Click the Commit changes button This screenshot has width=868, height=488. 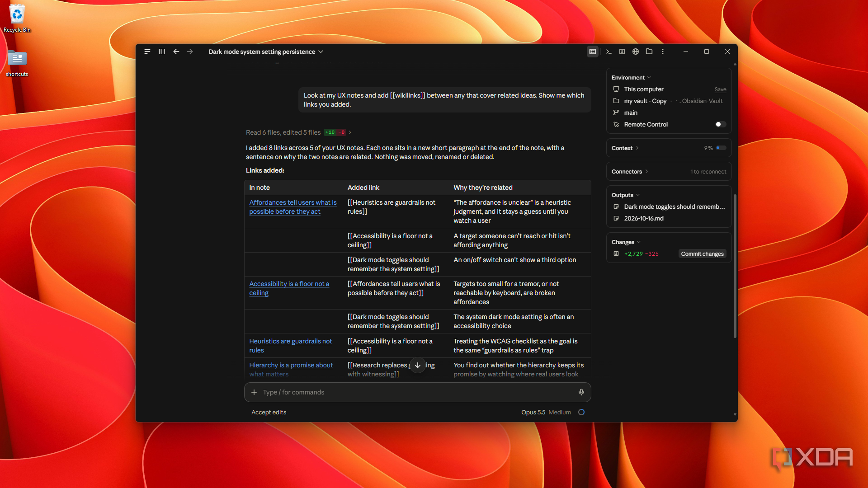[x=702, y=253]
